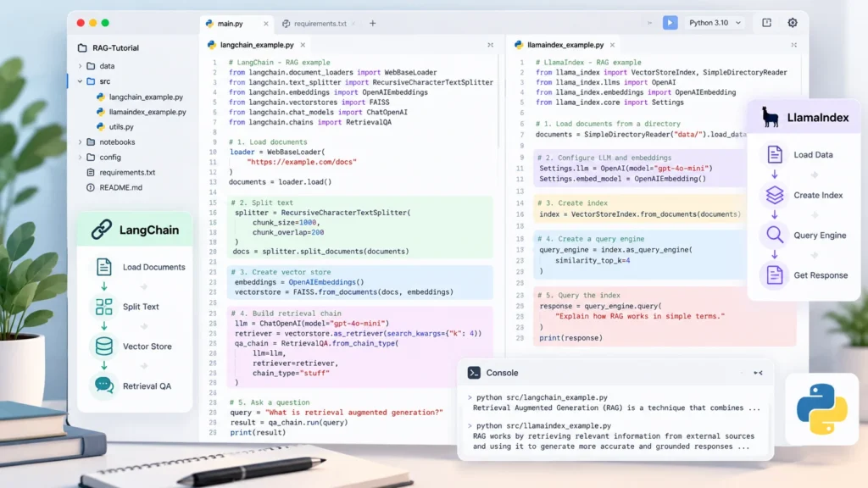Click the README.md info icon
Viewport: 868px width, 488px height.
tap(90, 187)
